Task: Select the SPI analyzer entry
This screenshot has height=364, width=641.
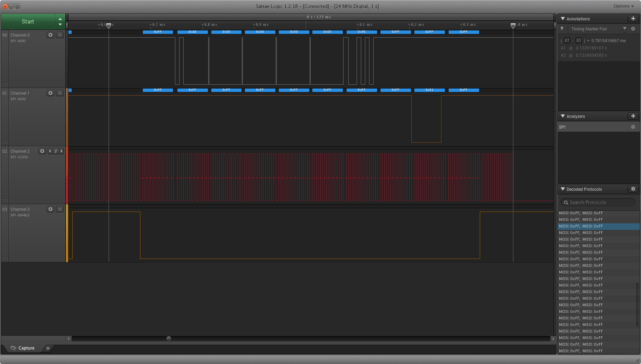Action: 598,127
